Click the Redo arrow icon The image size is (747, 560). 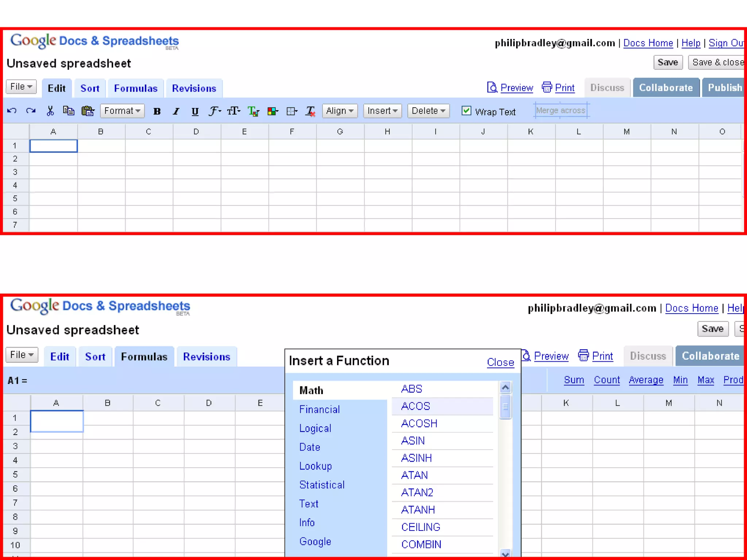click(31, 111)
